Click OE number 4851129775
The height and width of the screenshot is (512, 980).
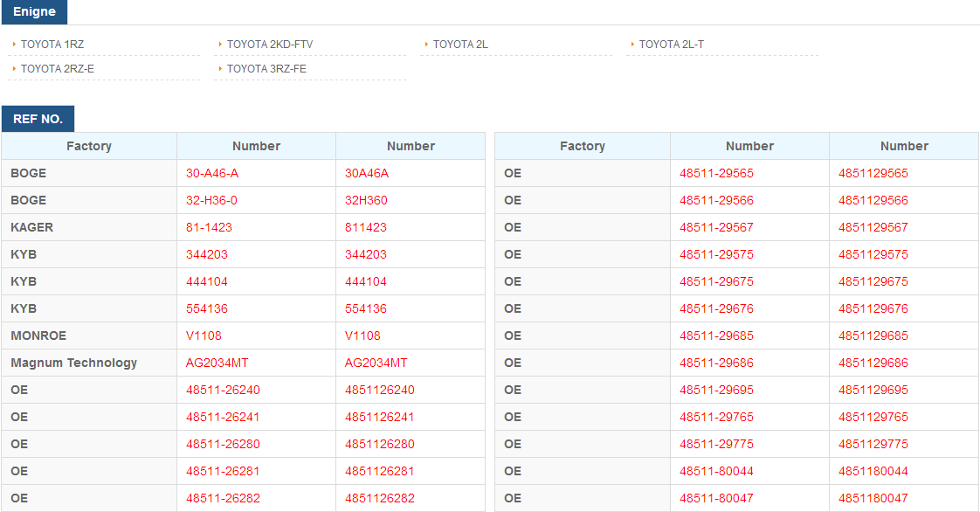(873, 445)
